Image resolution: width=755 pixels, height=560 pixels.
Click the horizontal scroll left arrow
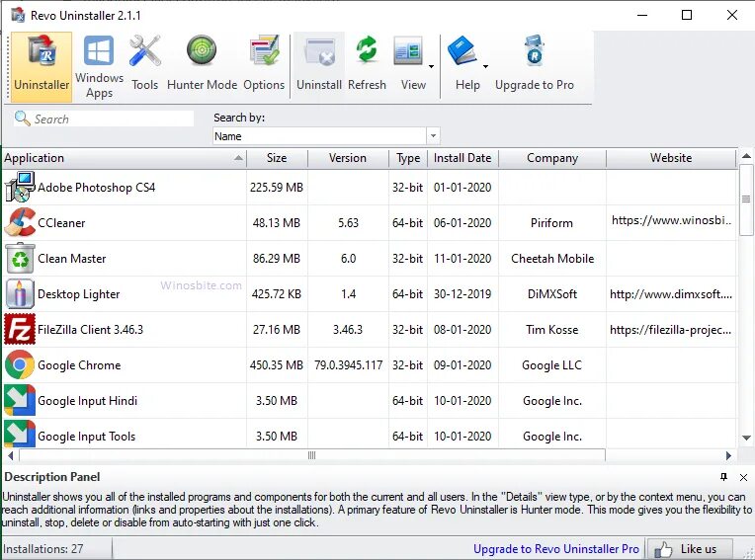[11, 455]
